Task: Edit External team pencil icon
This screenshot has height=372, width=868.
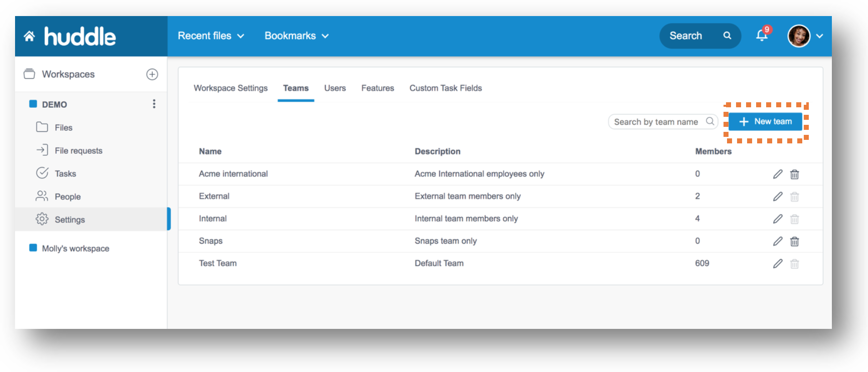Action: (x=778, y=197)
